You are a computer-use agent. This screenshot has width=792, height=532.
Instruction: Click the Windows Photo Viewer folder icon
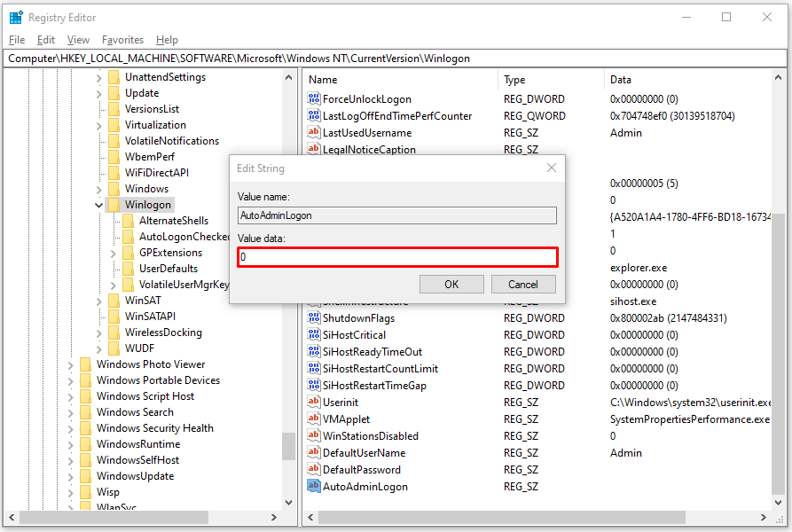pyautogui.click(x=86, y=364)
